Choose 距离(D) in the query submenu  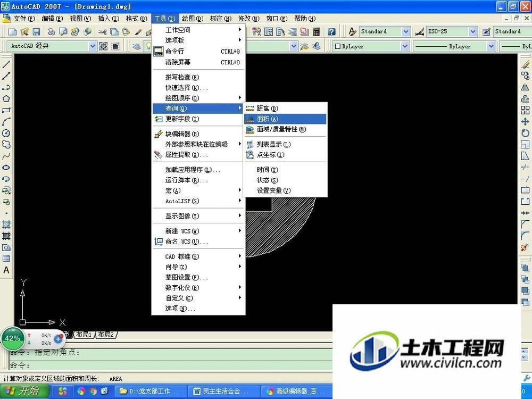(x=285, y=109)
